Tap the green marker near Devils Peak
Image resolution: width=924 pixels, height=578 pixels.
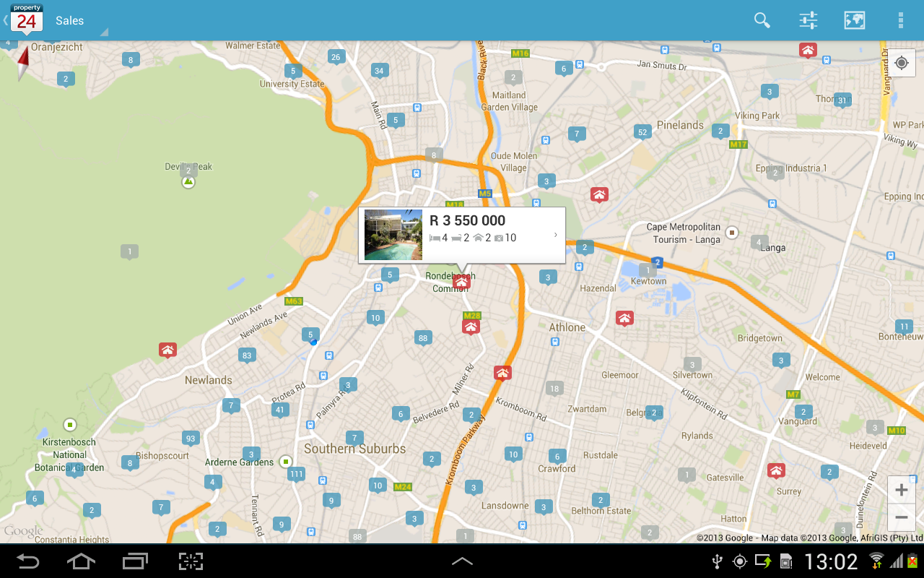tap(188, 181)
